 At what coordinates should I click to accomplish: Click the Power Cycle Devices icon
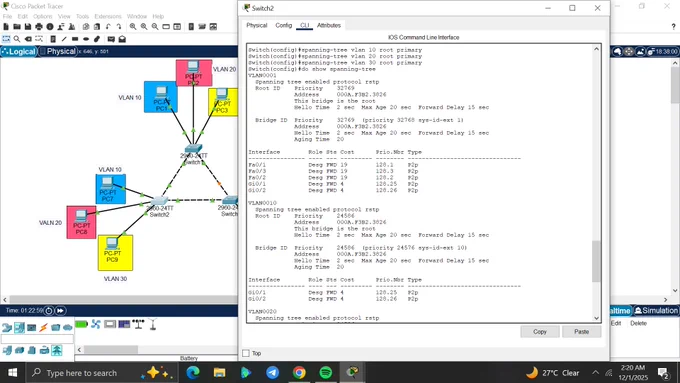(49, 311)
